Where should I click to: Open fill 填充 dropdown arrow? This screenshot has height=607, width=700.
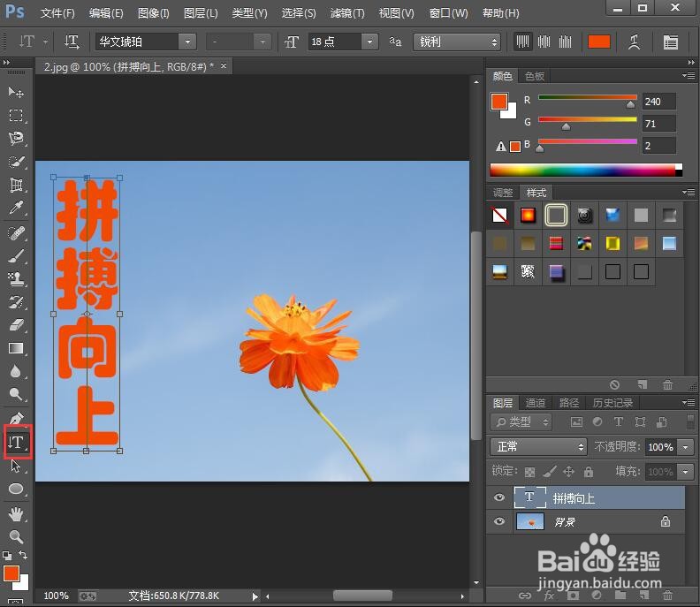point(686,471)
